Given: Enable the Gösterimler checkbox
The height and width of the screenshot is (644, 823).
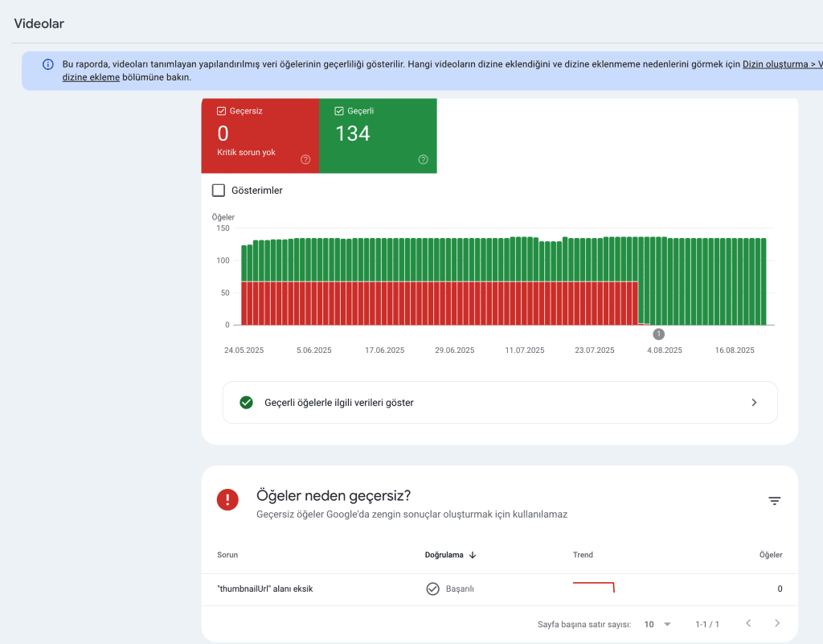Looking at the screenshot, I should pos(218,191).
